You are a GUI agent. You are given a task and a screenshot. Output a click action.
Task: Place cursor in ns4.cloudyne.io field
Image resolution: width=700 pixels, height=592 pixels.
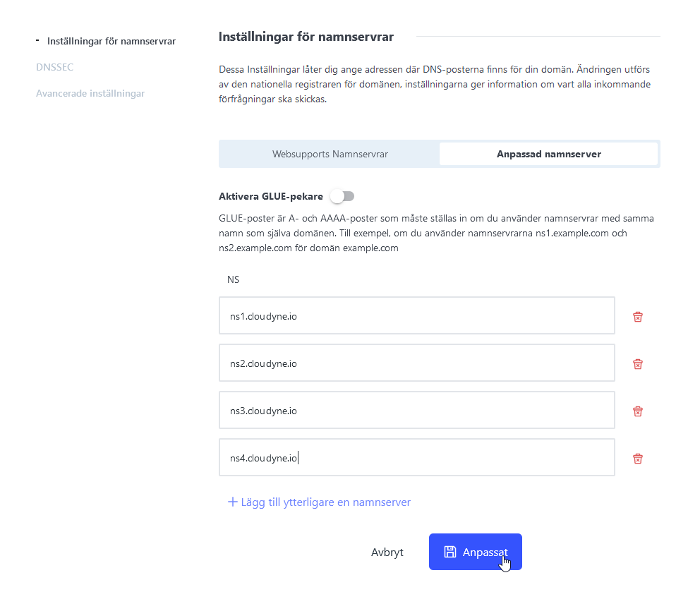(416, 458)
